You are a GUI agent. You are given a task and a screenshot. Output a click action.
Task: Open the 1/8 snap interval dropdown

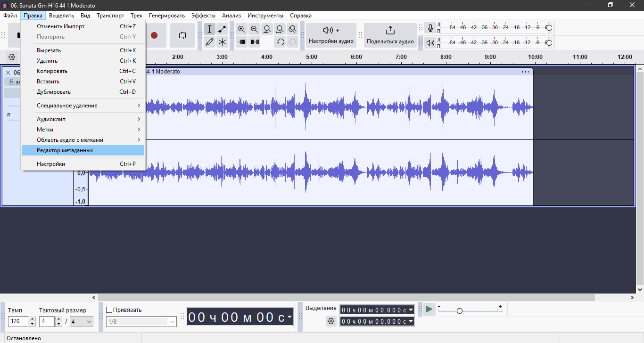pos(141,322)
